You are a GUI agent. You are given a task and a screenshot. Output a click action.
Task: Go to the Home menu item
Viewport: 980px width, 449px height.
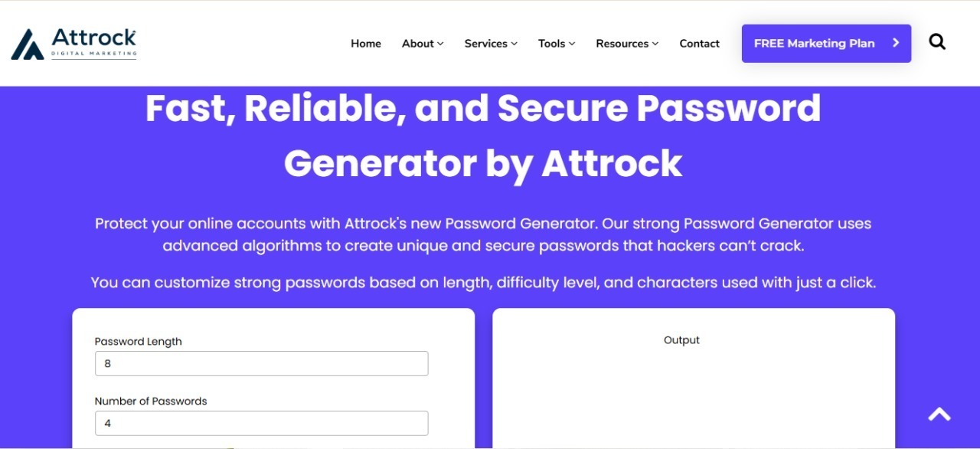(x=366, y=44)
